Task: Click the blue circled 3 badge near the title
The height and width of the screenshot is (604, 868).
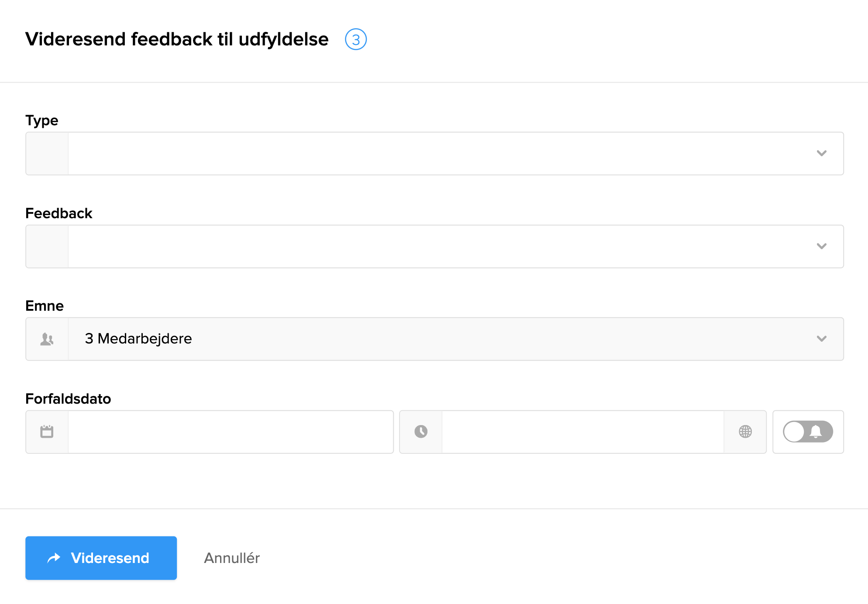Action: point(356,39)
